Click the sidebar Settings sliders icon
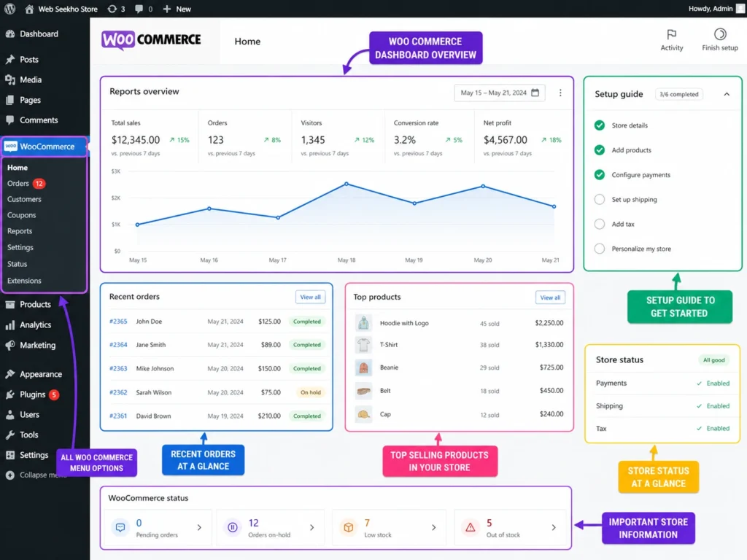The height and width of the screenshot is (560, 747). pyautogui.click(x=10, y=455)
